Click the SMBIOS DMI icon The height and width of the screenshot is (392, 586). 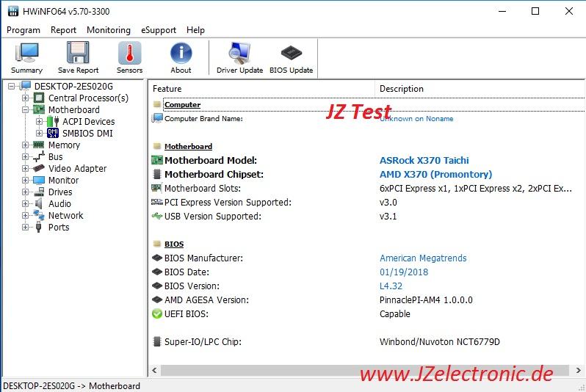(x=53, y=133)
